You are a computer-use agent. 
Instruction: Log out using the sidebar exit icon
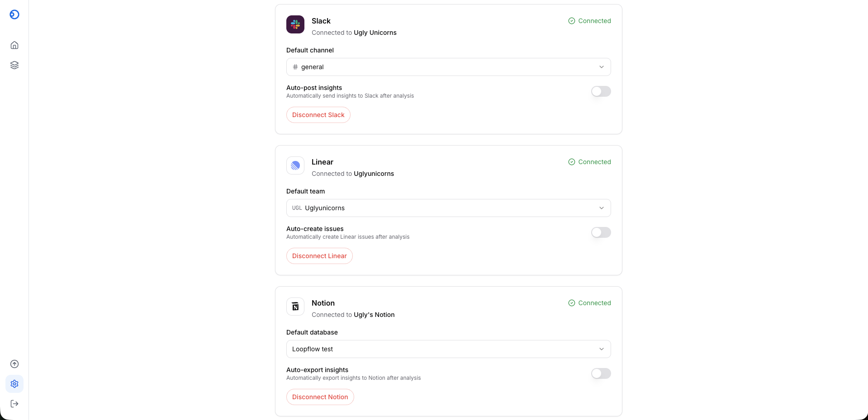tap(14, 404)
